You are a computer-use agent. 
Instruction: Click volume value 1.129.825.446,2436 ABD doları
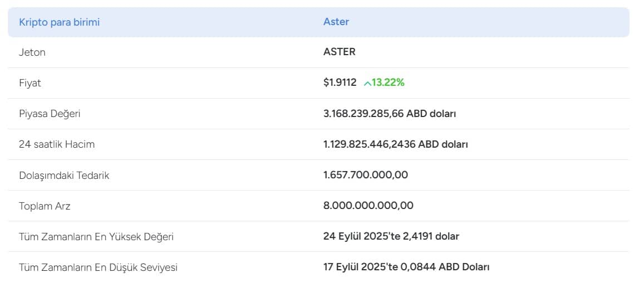click(396, 144)
